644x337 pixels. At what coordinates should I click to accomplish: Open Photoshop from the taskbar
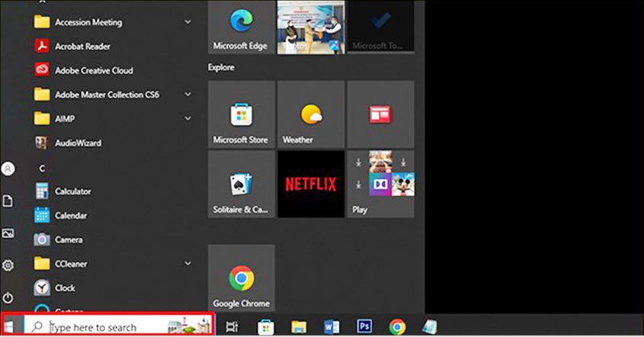point(364,326)
